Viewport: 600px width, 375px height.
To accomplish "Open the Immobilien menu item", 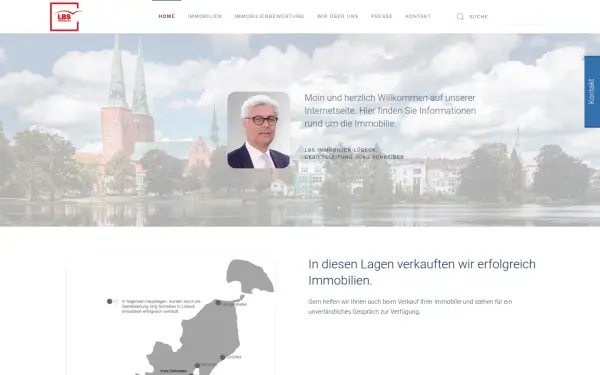I will click(205, 16).
